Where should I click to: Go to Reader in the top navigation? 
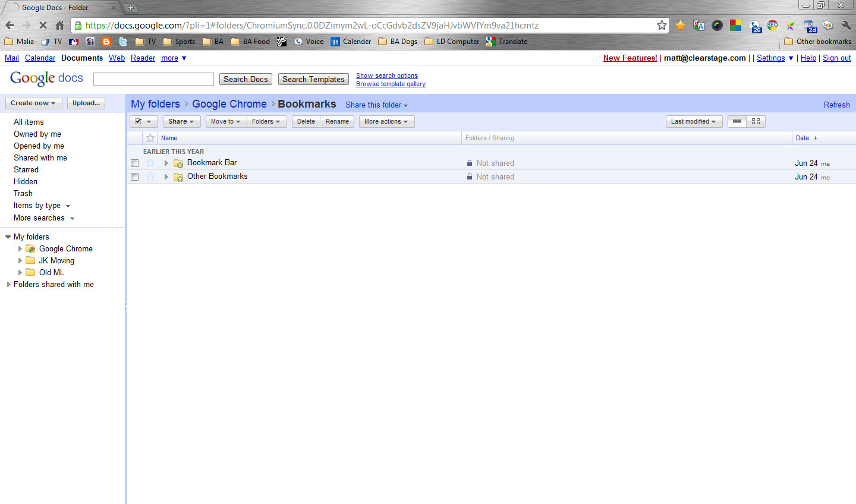[143, 58]
